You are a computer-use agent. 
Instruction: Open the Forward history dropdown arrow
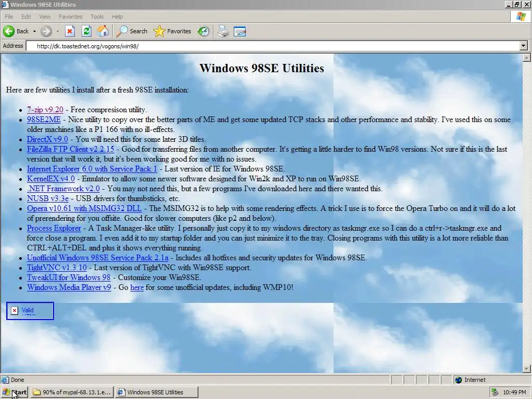point(58,31)
